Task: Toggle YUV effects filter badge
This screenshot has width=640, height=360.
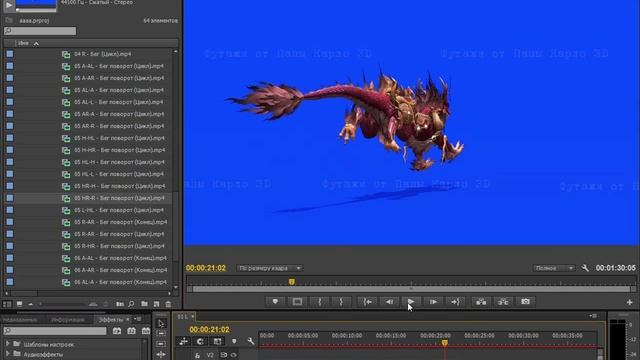Action: tap(145, 331)
